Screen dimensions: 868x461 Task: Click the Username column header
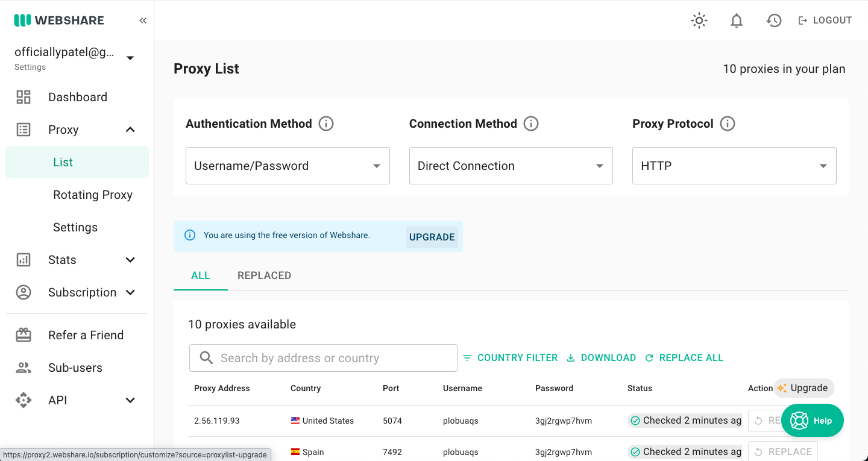click(462, 388)
